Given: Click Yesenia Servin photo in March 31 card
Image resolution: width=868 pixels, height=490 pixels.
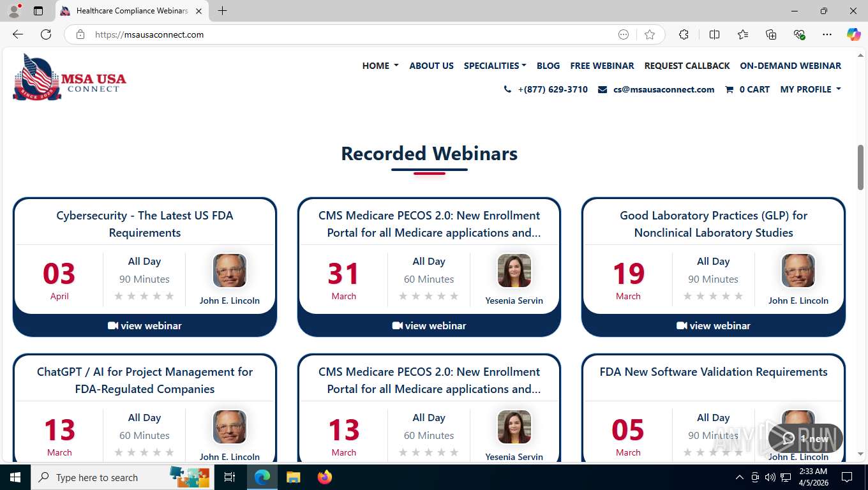Looking at the screenshot, I should click(x=514, y=271).
